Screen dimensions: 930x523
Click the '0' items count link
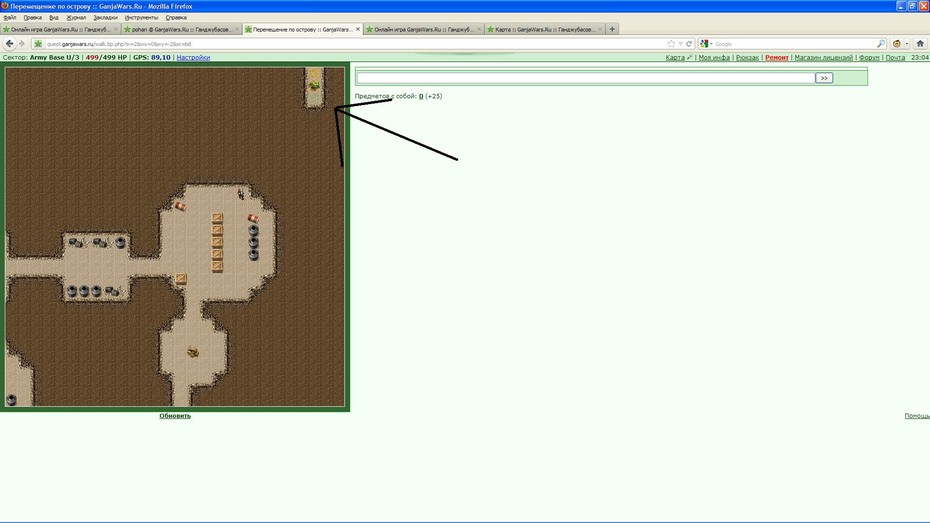coord(421,96)
